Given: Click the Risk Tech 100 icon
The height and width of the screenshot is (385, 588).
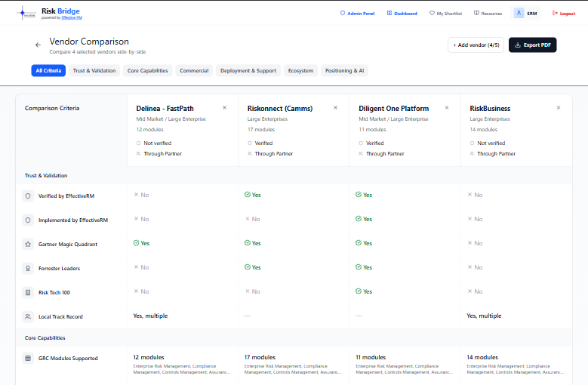Looking at the screenshot, I should coord(28,292).
